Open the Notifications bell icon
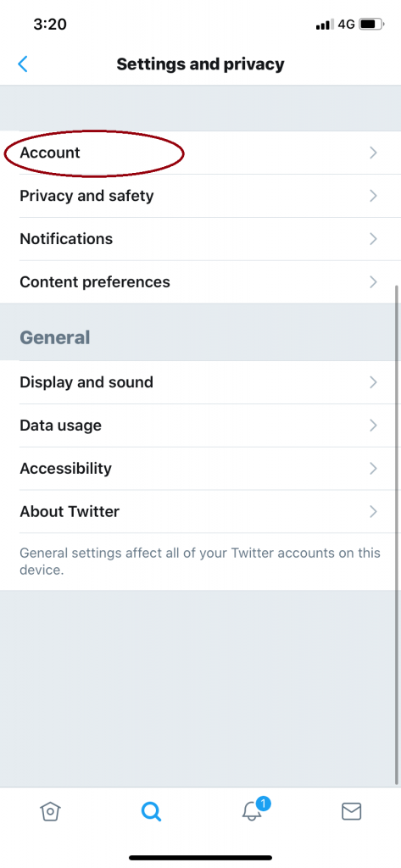The width and height of the screenshot is (401, 868). tap(252, 811)
